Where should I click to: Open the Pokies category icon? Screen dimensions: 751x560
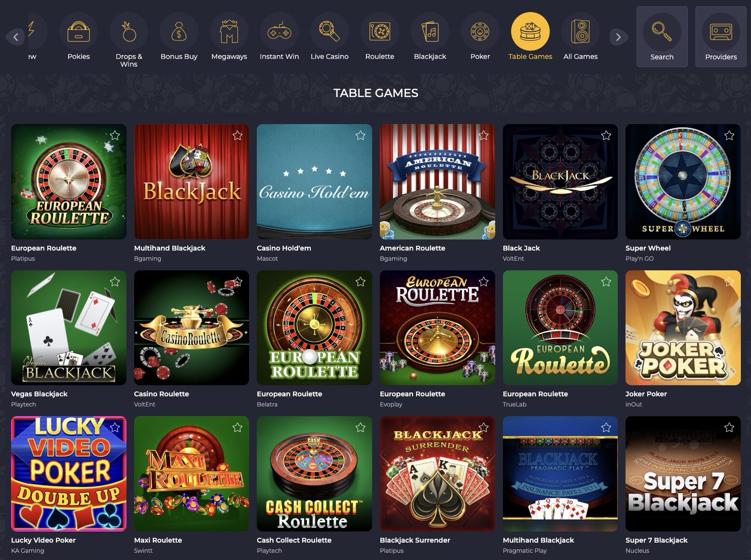point(78,32)
